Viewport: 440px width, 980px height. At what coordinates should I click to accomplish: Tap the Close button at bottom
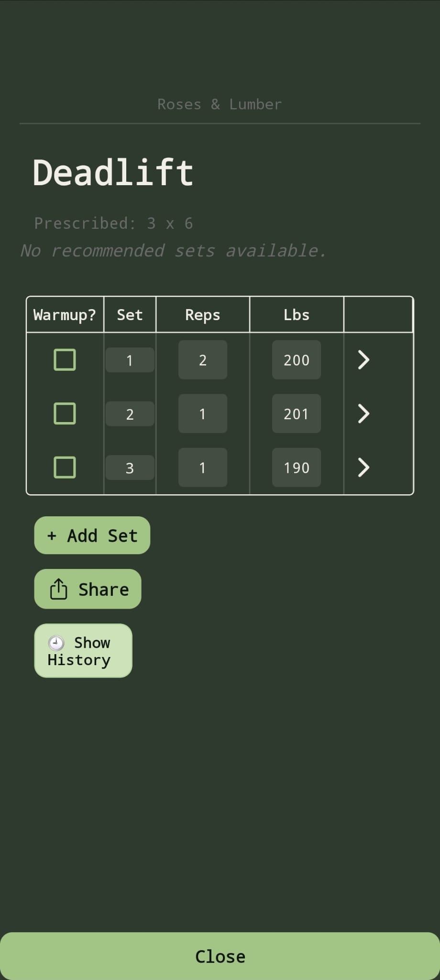pos(220,956)
